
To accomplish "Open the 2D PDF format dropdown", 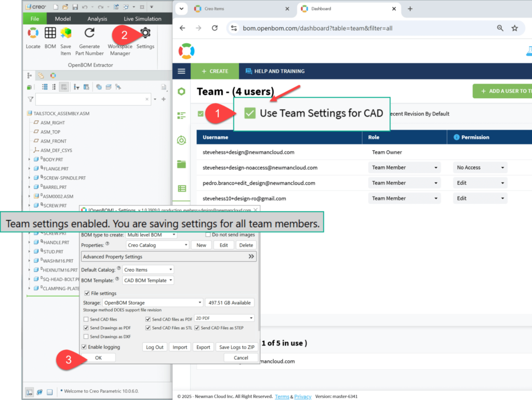I will click(x=224, y=318).
